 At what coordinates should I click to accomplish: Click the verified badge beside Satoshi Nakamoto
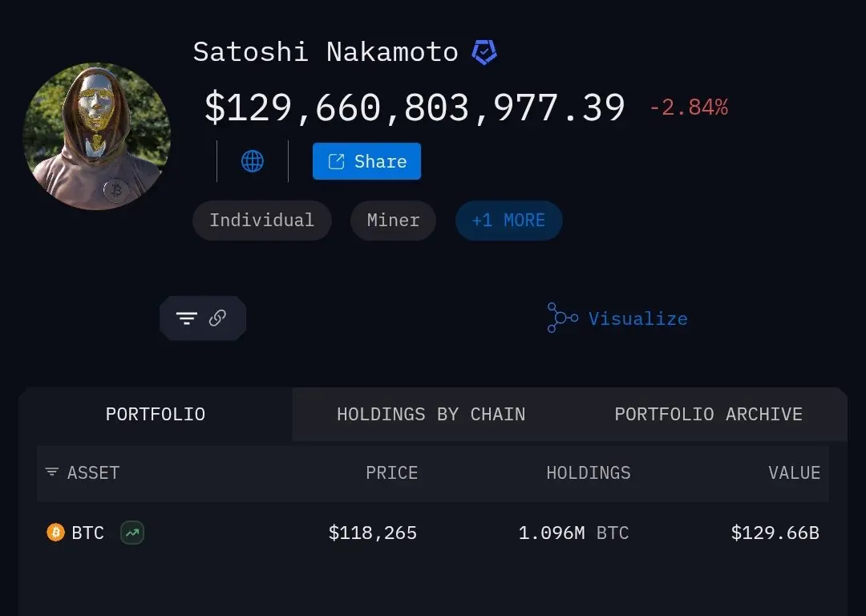(x=484, y=52)
